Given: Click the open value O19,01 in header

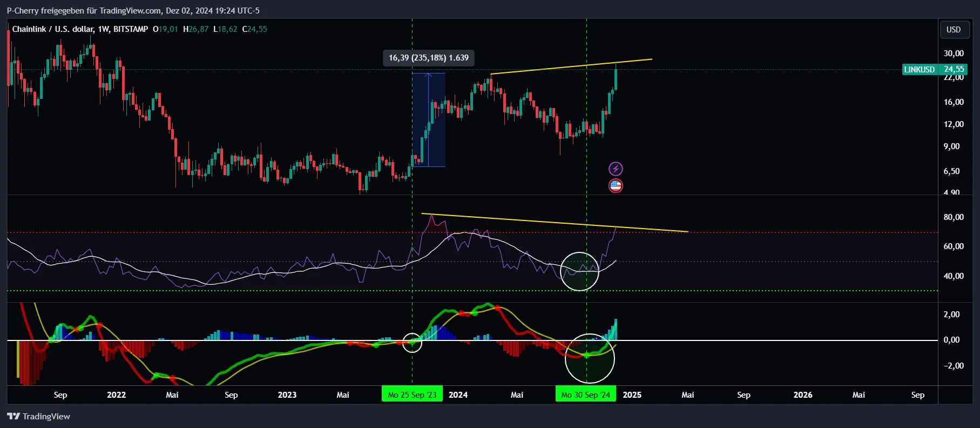Looking at the screenshot, I should [165, 29].
